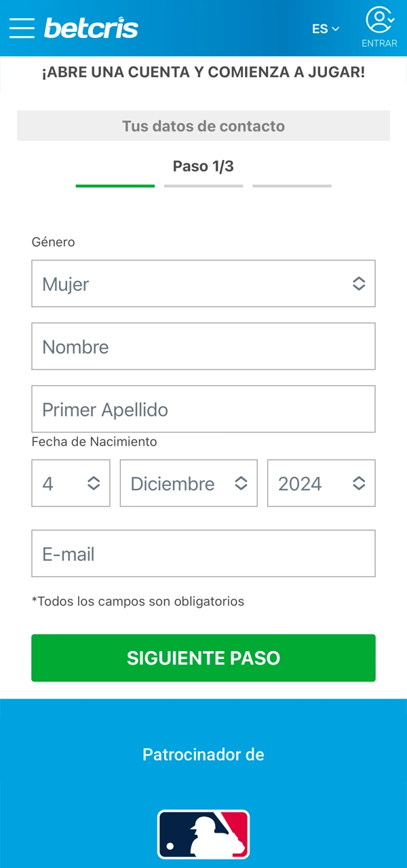Click the chevron next to ES language

click(336, 30)
